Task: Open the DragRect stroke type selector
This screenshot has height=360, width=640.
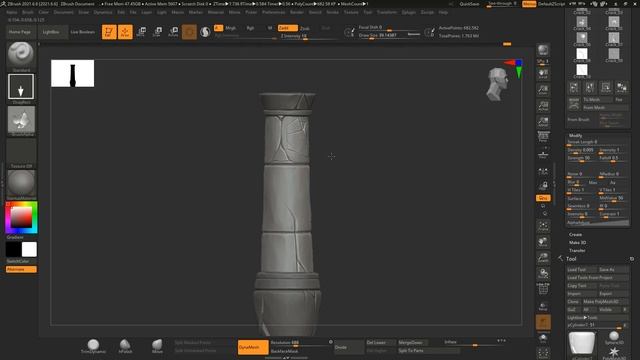Action: [x=21, y=87]
